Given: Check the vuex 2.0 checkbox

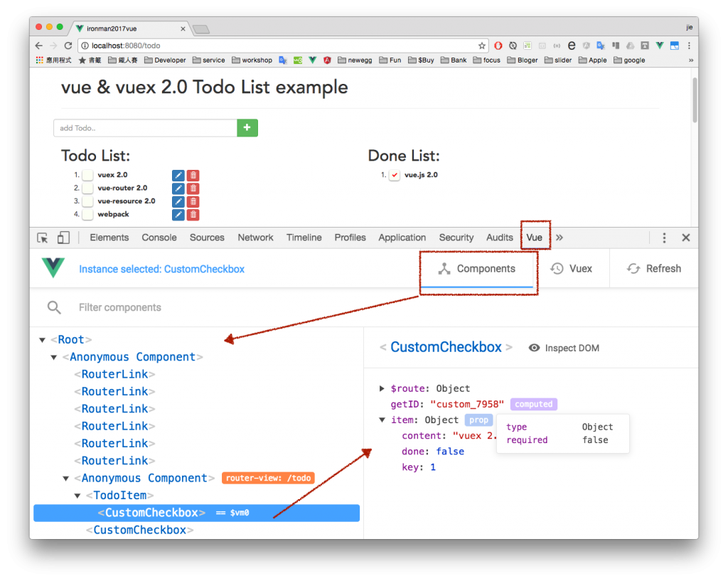Looking at the screenshot, I should pos(87,175).
